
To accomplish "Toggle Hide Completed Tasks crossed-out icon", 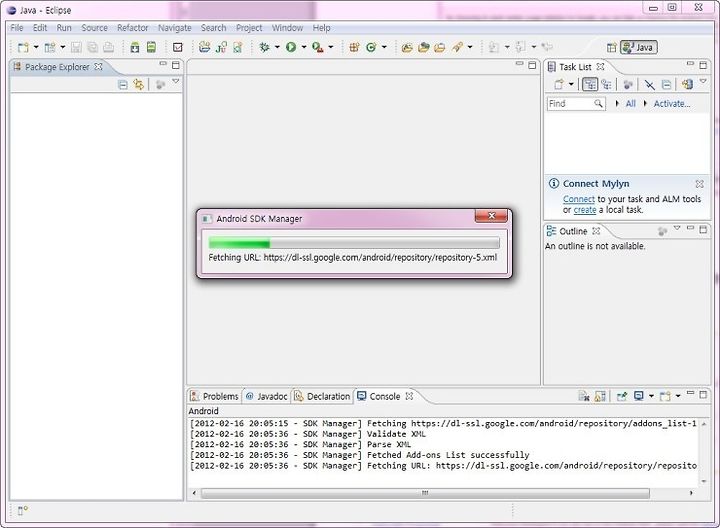I will pyautogui.click(x=649, y=84).
